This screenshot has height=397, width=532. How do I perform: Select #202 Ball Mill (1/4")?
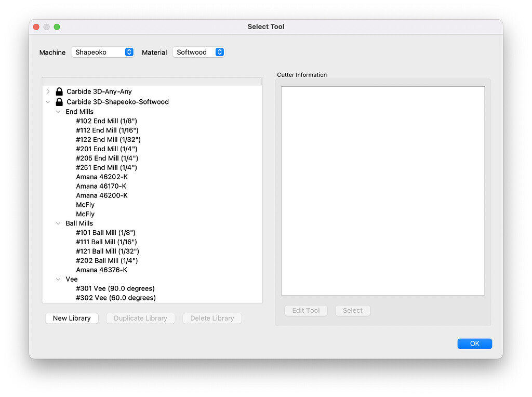(x=107, y=260)
